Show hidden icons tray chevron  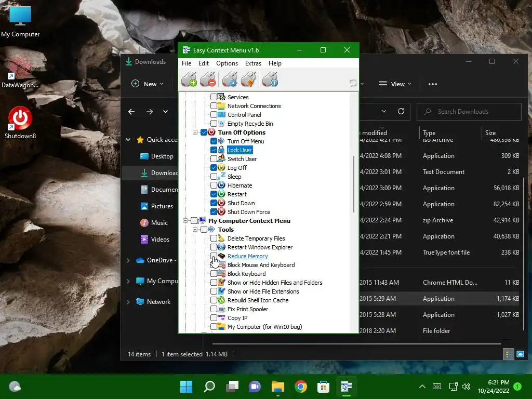tap(422, 387)
